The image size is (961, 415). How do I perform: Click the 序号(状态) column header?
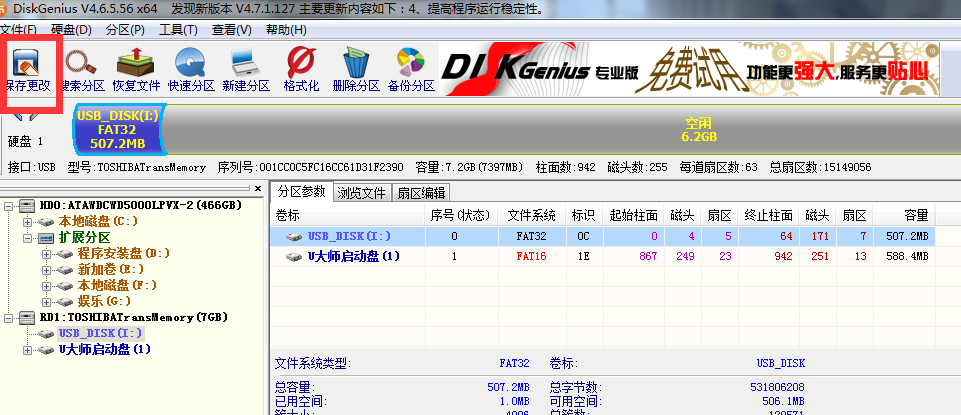click(x=460, y=215)
